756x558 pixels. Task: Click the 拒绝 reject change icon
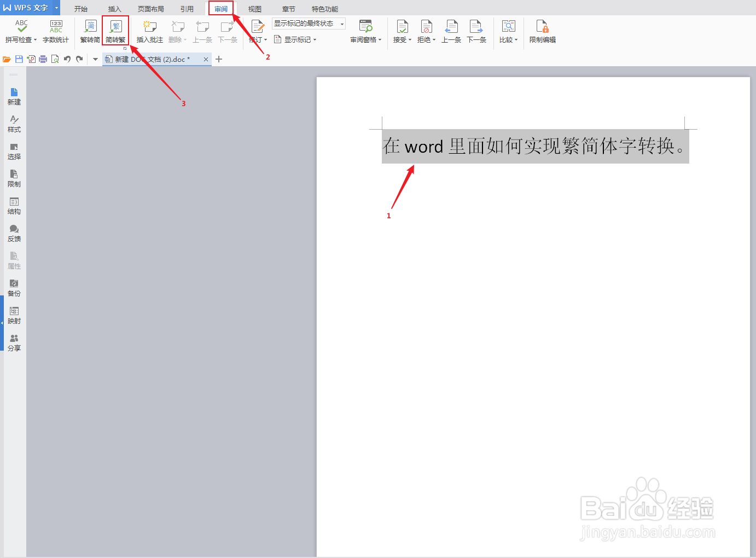[x=426, y=26]
